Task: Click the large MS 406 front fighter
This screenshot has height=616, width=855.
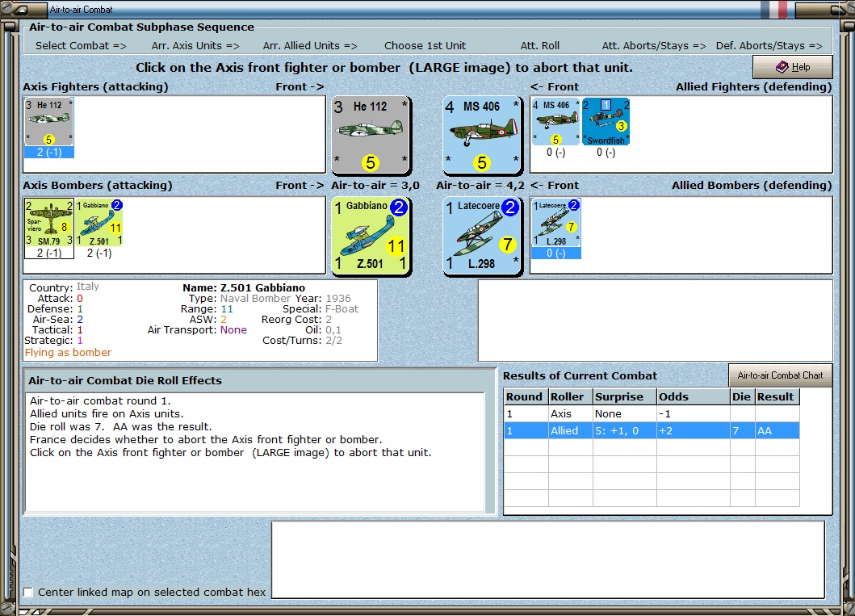Action: [482, 135]
